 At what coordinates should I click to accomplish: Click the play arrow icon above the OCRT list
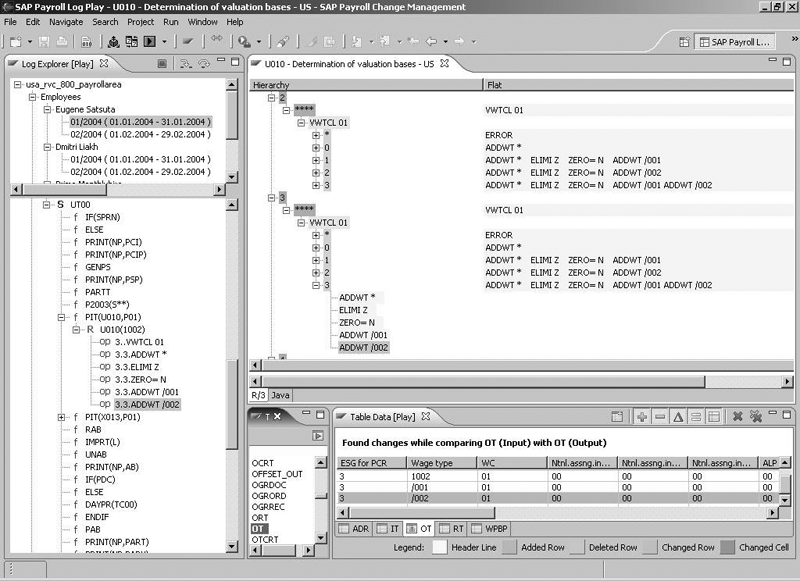point(318,436)
